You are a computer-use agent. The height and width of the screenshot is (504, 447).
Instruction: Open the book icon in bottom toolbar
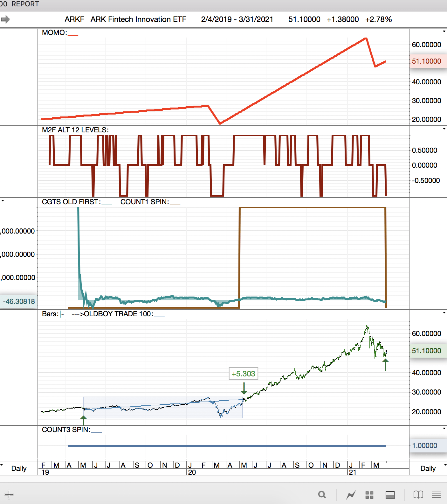(x=418, y=495)
